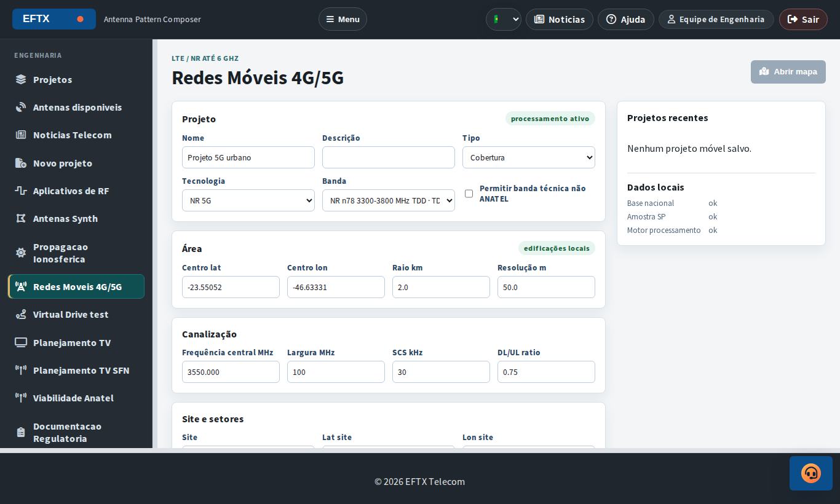Enable Permitir banda técnica não ANATEL checkbox
Screen dimensions: 840x504
(469, 194)
